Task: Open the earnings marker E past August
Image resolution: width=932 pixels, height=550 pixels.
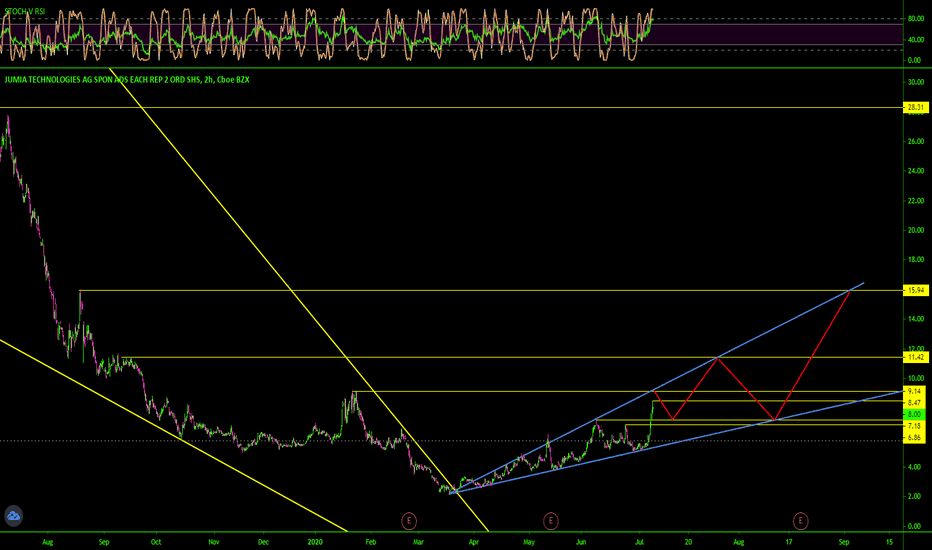Action: point(800,521)
